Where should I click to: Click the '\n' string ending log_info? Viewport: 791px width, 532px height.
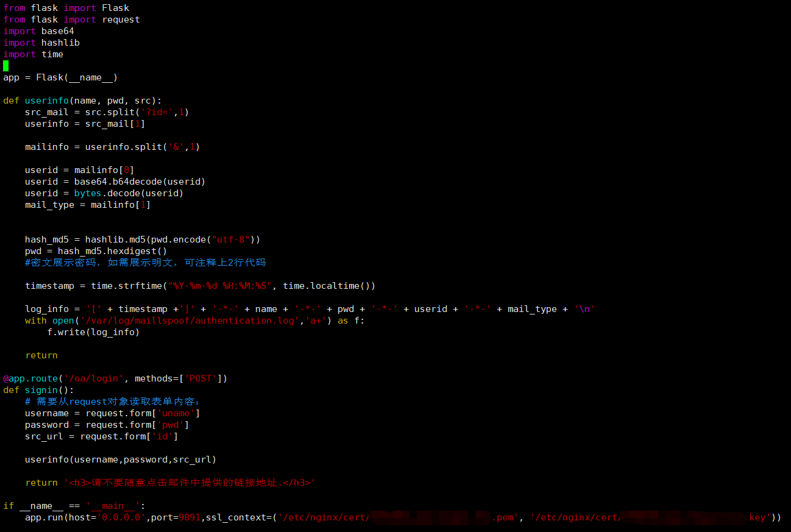(584, 309)
